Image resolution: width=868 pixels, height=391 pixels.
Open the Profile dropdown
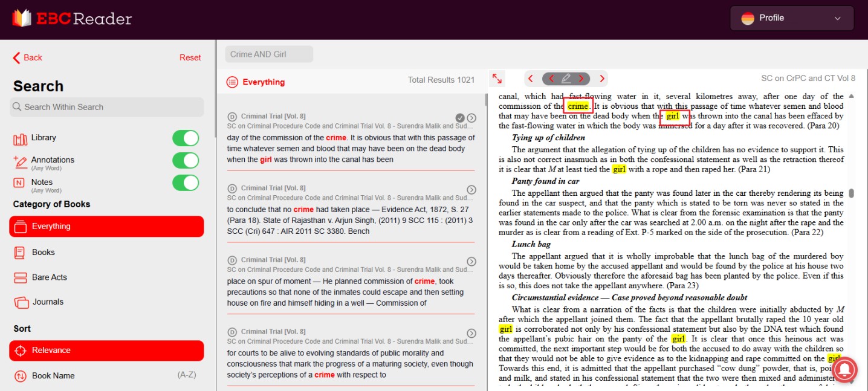pyautogui.click(x=791, y=18)
